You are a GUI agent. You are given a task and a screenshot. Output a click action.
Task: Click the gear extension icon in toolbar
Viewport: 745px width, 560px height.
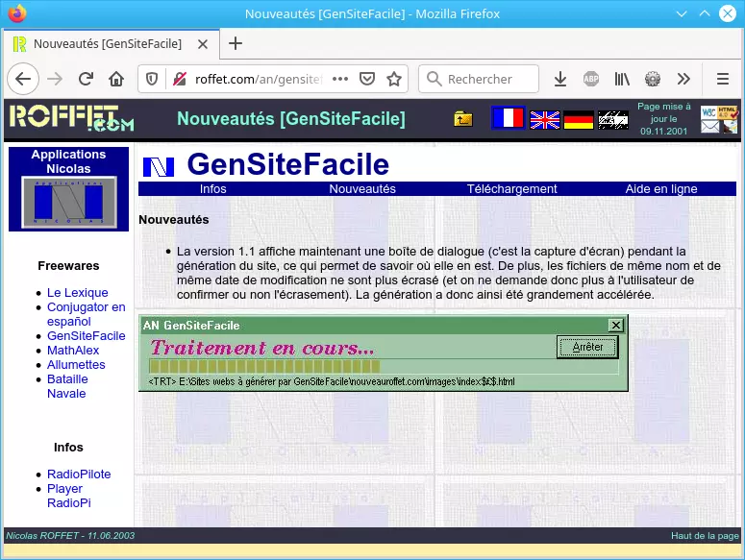(x=653, y=79)
